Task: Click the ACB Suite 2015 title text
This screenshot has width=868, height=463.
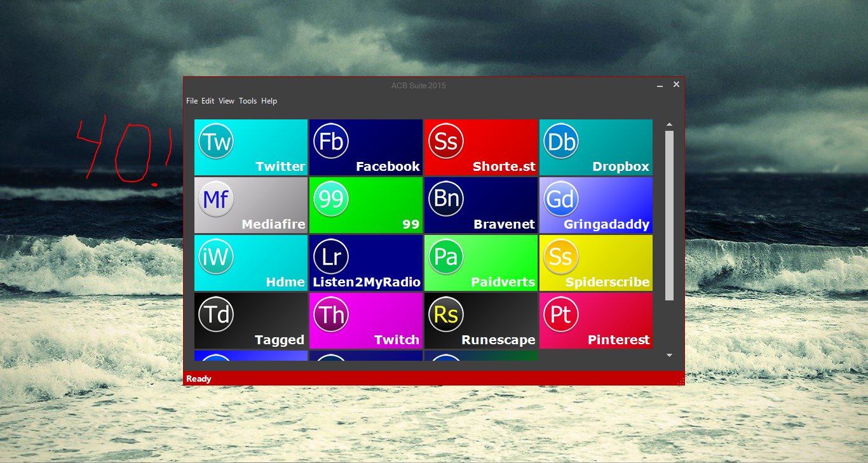Action: (x=419, y=86)
